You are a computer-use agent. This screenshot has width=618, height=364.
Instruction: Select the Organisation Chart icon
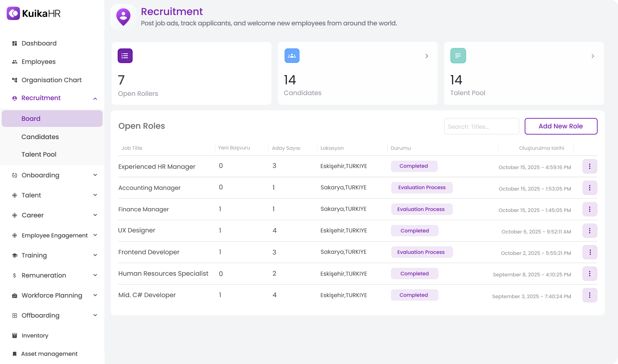pos(14,80)
